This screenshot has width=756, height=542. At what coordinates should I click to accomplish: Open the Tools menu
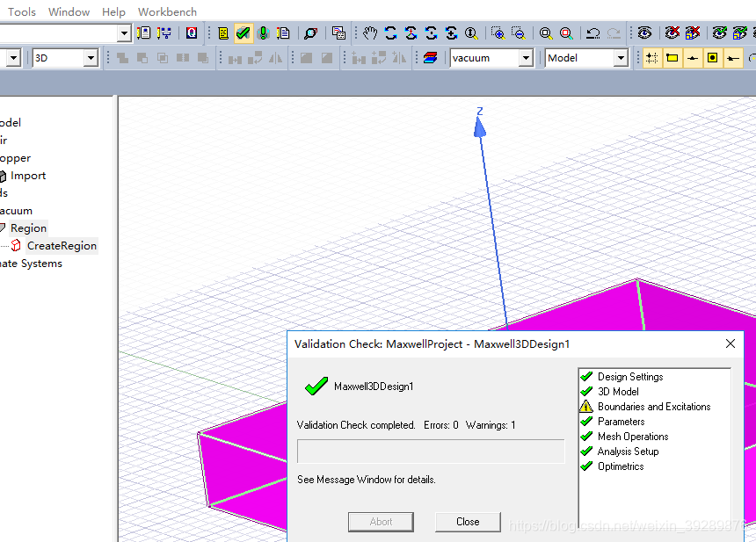click(22, 11)
